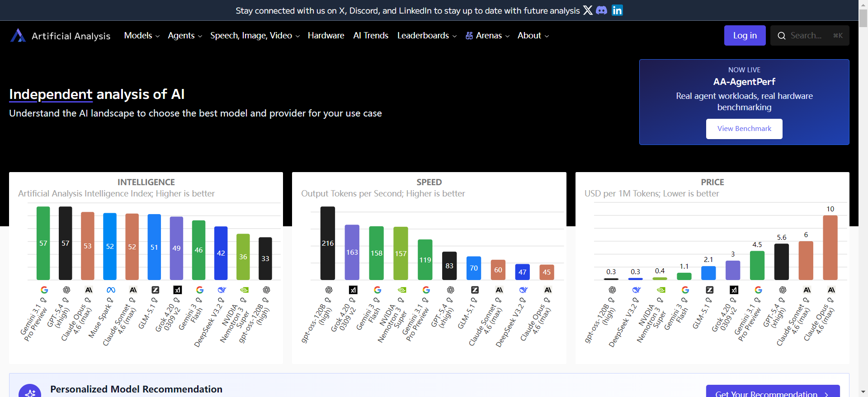The height and width of the screenshot is (397, 868).
Task: Expand the Models dropdown menu
Action: click(142, 36)
